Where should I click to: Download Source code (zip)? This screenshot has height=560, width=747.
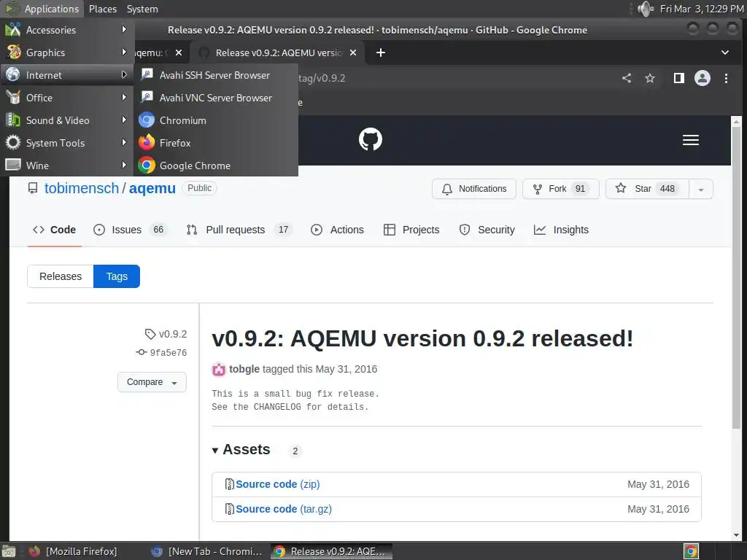tap(278, 484)
